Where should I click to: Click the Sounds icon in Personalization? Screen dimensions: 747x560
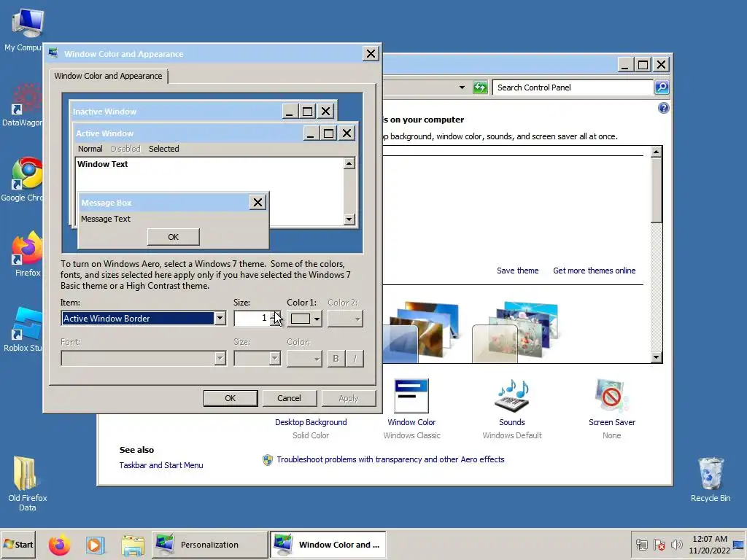tap(512, 395)
